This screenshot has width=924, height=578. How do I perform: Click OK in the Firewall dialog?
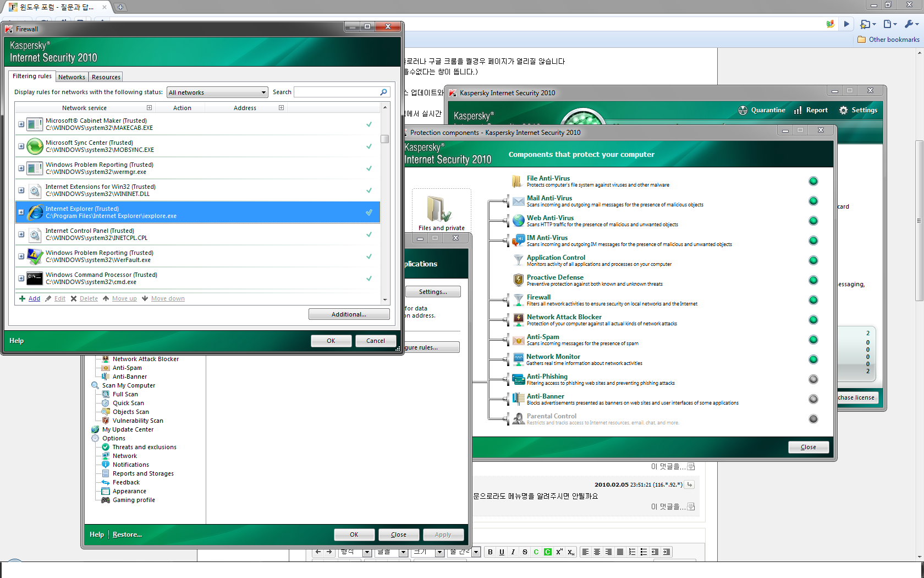pos(331,341)
